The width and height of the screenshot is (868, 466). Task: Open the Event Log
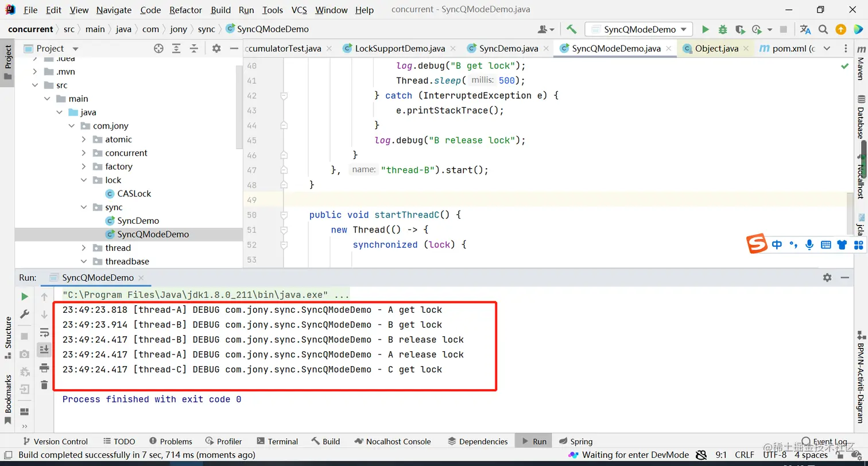click(824, 441)
